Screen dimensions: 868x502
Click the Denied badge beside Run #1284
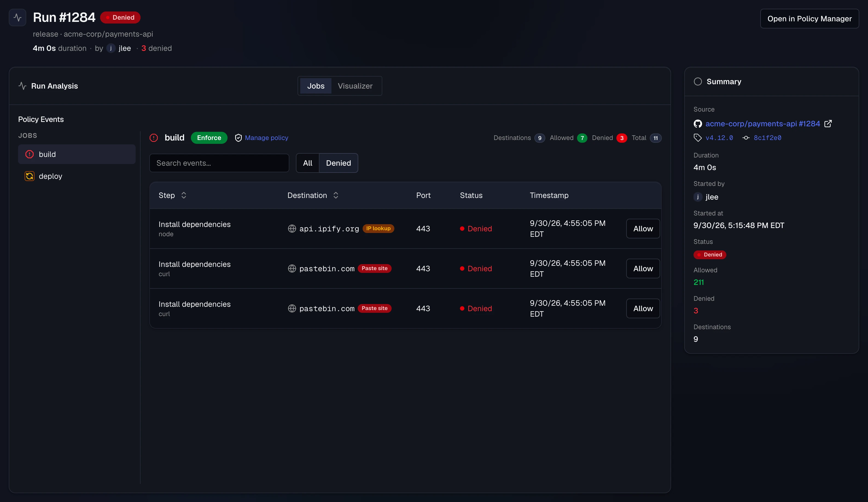(120, 17)
